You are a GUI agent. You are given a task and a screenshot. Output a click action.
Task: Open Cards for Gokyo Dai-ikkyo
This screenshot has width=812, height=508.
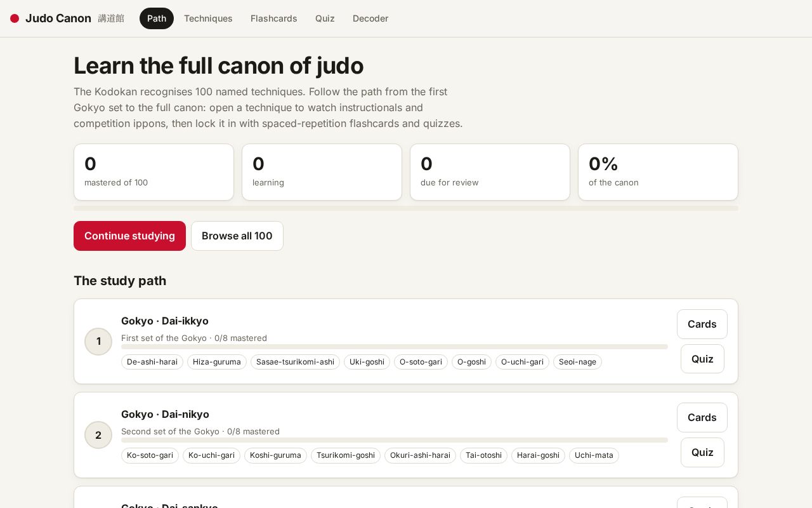point(702,324)
